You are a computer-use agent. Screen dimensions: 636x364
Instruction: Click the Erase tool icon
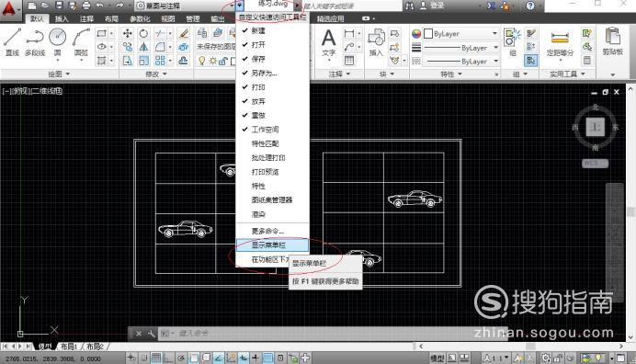point(183,33)
